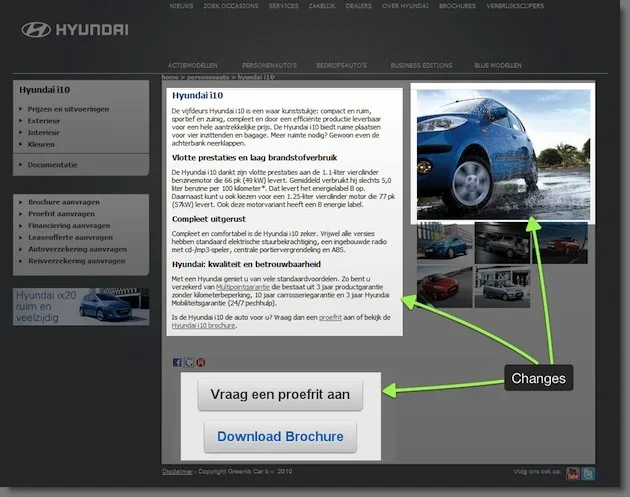Open the Hyundai ix20 banner ad
The width and height of the screenshot is (630, 497).
(x=81, y=307)
